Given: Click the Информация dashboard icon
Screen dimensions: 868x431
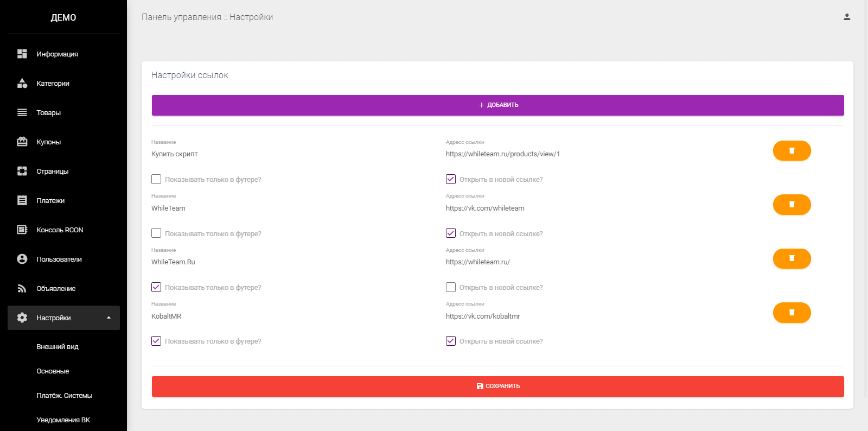Looking at the screenshot, I should [x=22, y=54].
